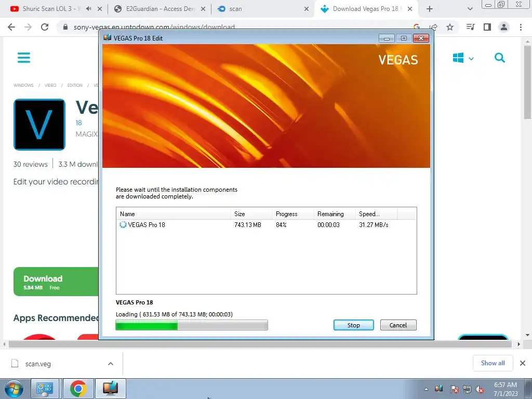Click the Vegas Pro V app icon

(x=39, y=125)
